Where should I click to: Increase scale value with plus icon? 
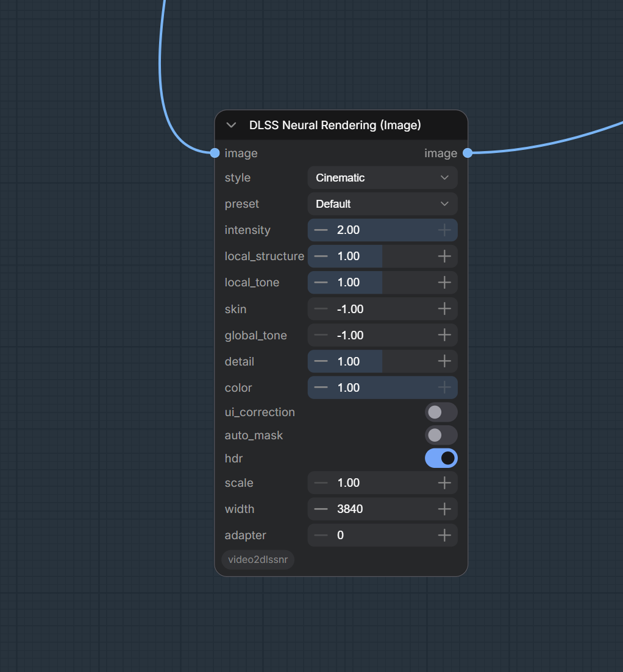[444, 483]
